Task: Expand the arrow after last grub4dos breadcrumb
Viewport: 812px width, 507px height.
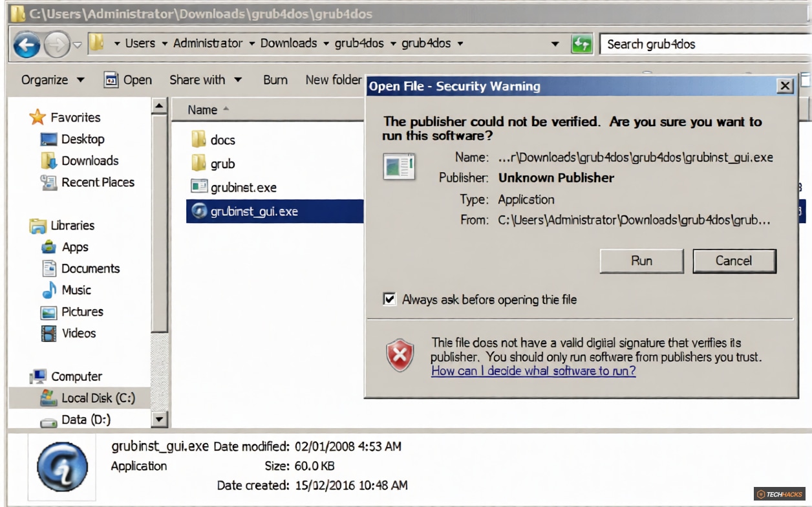Action: (460, 44)
